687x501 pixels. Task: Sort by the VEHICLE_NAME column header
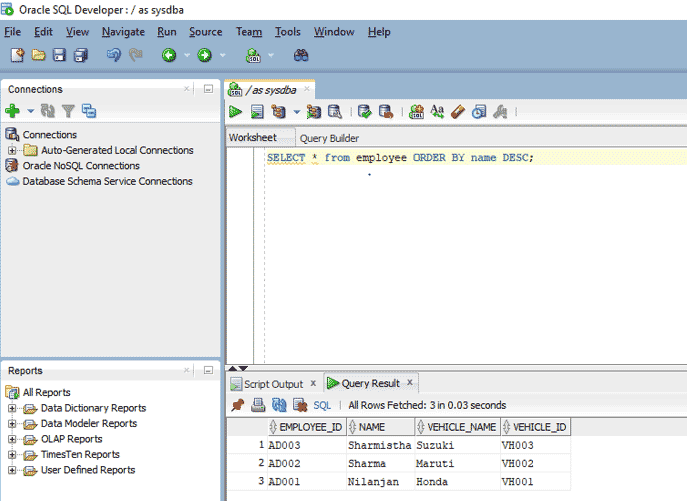click(461, 427)
